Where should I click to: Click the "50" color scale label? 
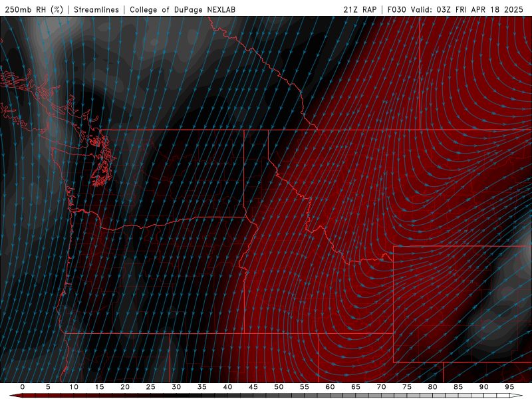point(279,387)
